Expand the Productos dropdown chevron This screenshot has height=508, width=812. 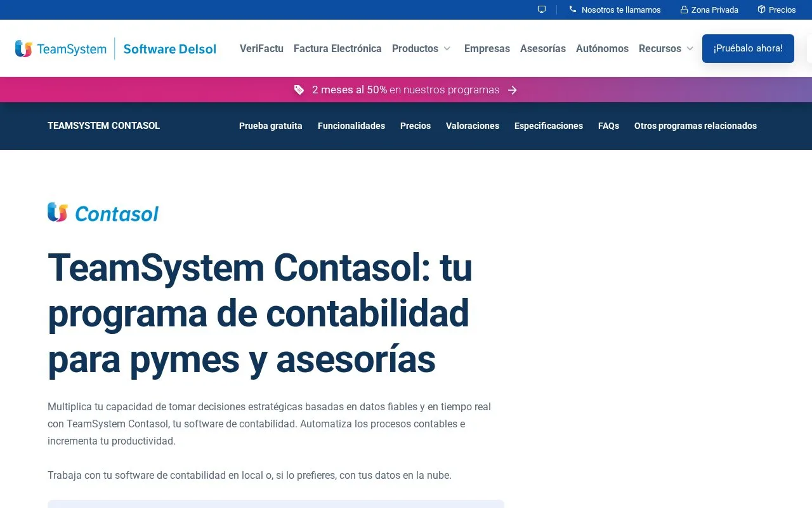(447, 49)
